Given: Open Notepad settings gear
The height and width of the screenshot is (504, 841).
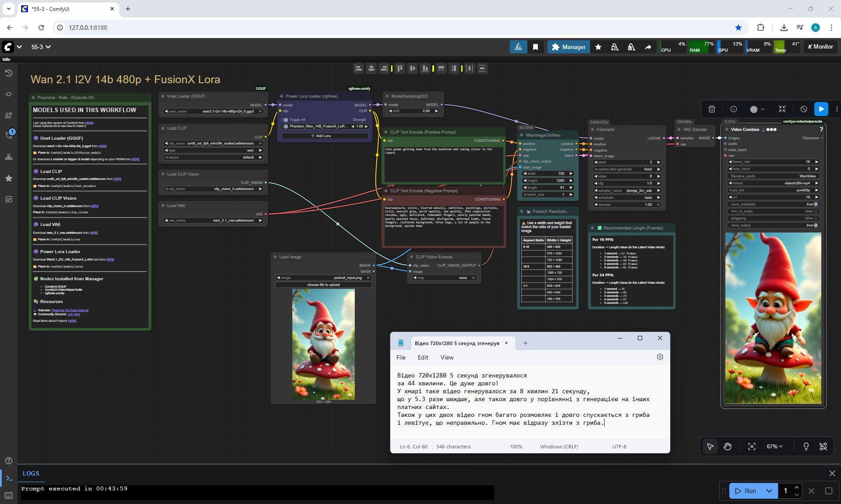Looking at the screenshot, I should [660, 357].
